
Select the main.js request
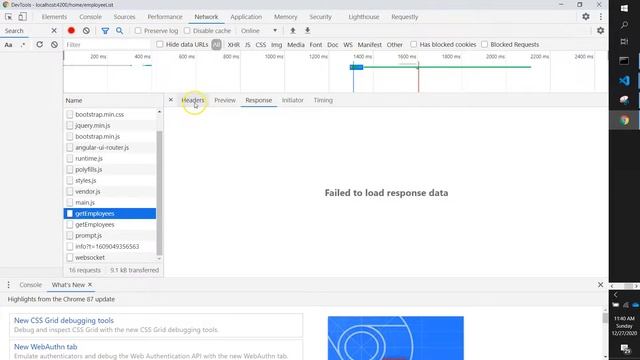pyautogui.click(x=110, y=202)
